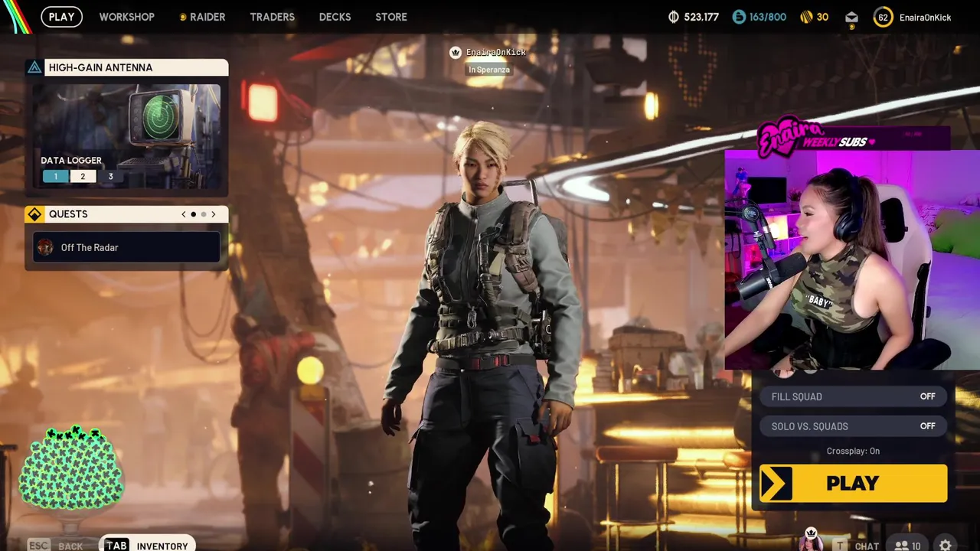This screenshot has width=980, height=551.
Task: Toggle FILL SQUAD off switch
Action: tap(853, 396)
